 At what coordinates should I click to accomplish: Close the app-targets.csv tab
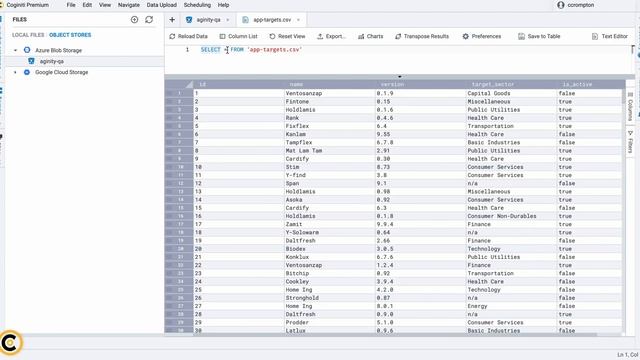(x=298, y=20)
